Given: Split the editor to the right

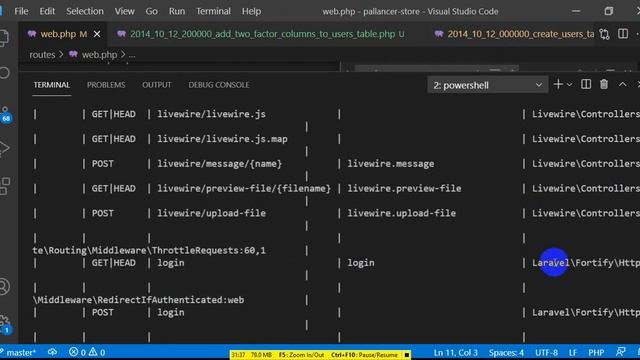Looking at the screenshot, I should [x=623, y=34].
